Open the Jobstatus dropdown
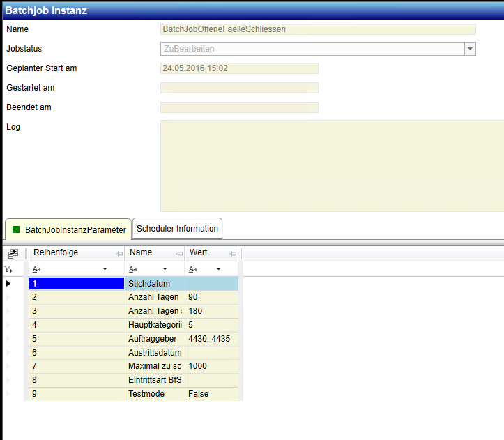This screenshot has height=440, width=504. pyautogui.click(x=470, y=49)
